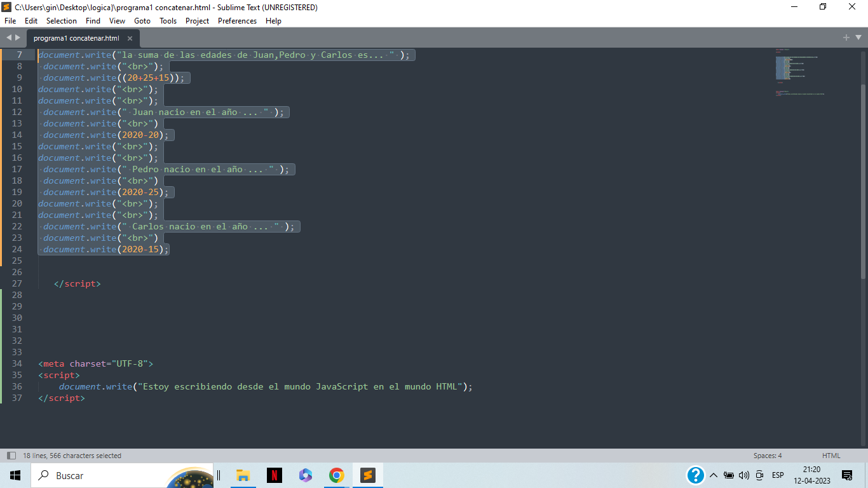Viewport: 868px width, 488px height.
Task: Click the Buscar taskbar search box
Action: (x=121, y=475)
